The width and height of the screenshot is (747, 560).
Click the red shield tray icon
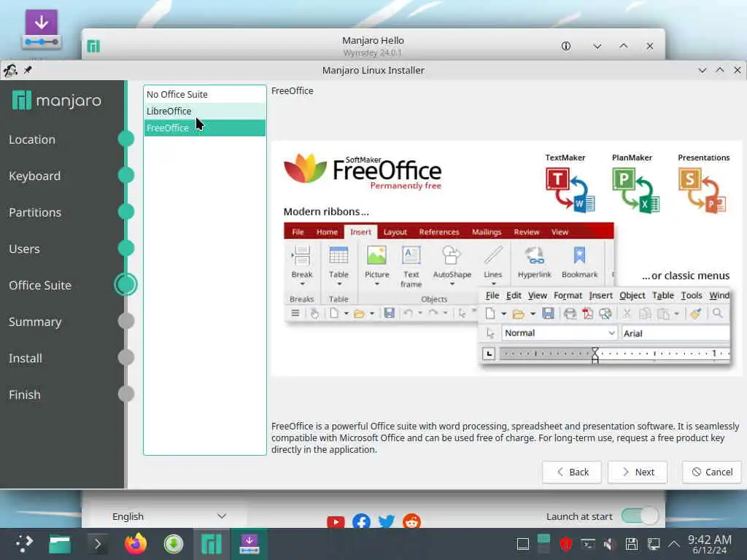(566, 544)
